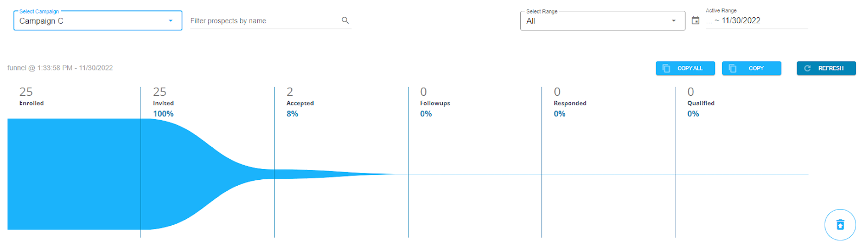868x248 pixels.
Task: Focus the Filter prospects by name field
Action: point(263,21)
